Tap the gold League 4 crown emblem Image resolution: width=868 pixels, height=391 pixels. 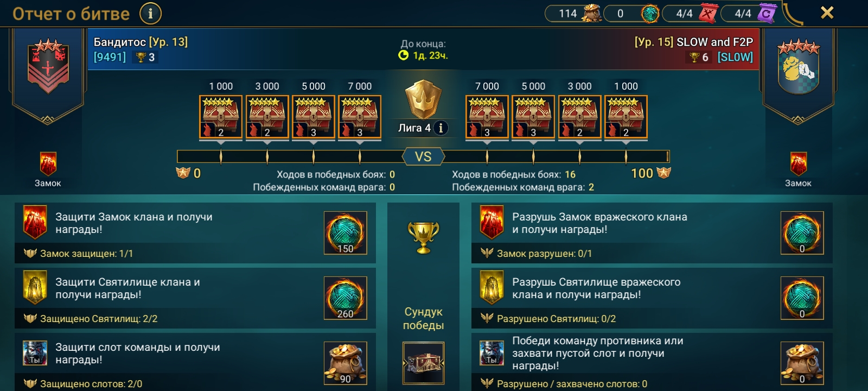[423, 100]
